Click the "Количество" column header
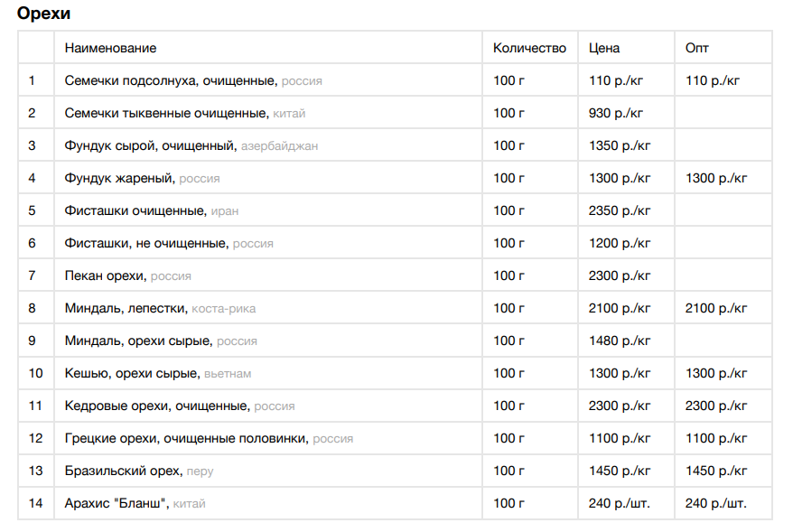The width and height of the screenshot is (793, 532). (529, 48)
